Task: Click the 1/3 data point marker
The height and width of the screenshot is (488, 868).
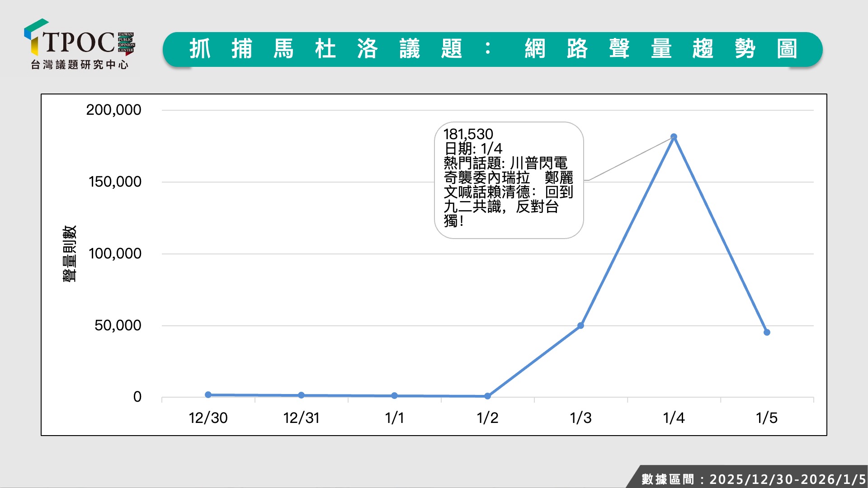Action: click(x=581, y=325)
